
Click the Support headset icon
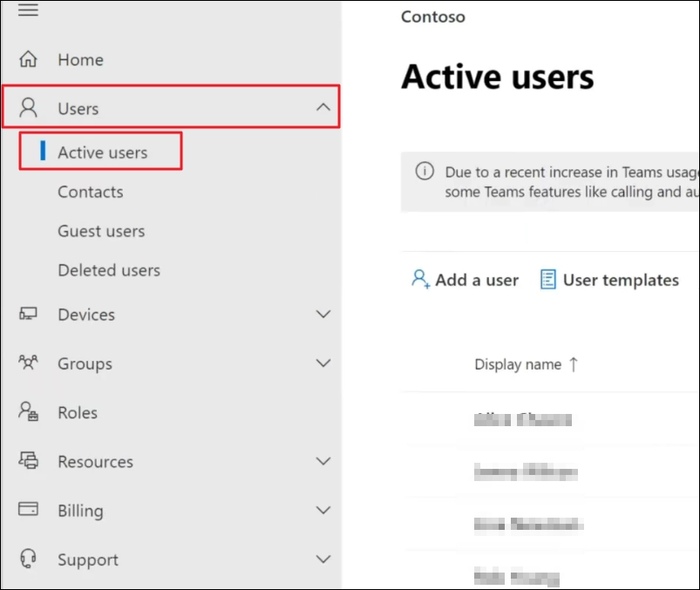click(26, 559)
